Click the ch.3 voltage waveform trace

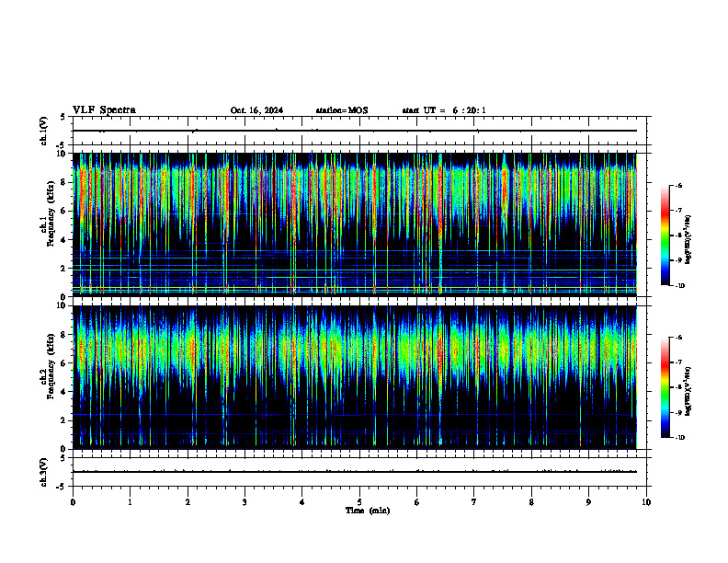(x=355, y=472)
